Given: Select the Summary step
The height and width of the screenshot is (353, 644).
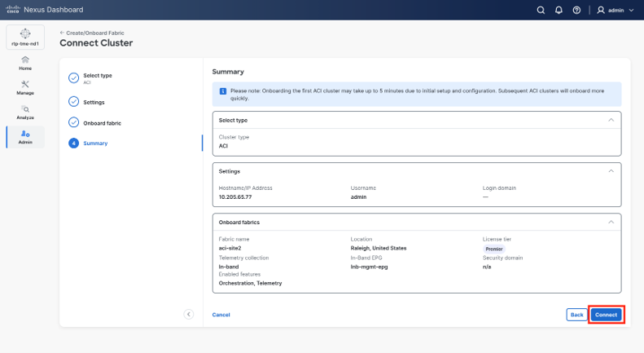Looking at the screenshot, I should click(88, 143).
